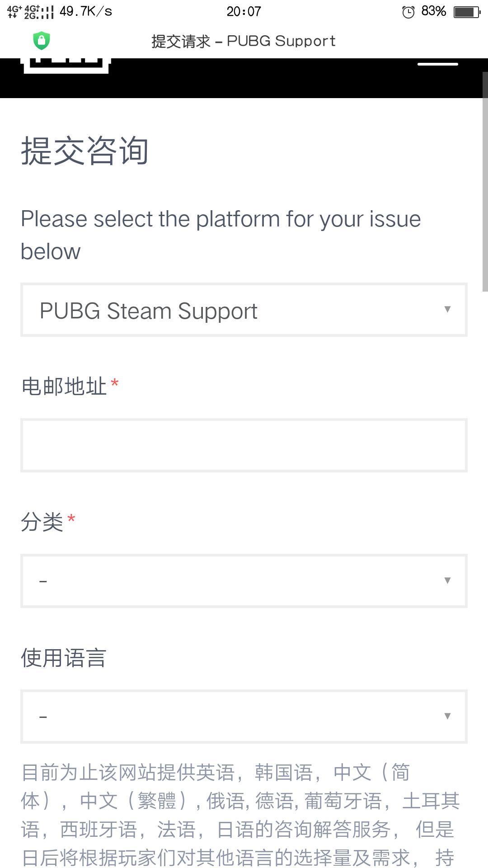Tap the platform instruction text below heading
488x868 pixels.
click(x=221, y=235)
